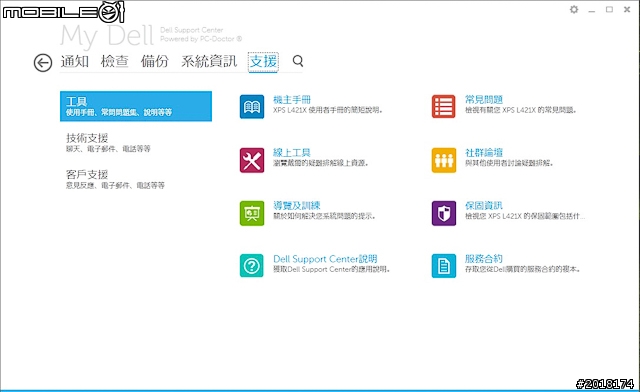640x392 pixels.
Task: Click the wrench icon for 線上工具
Action: point(252,160)
